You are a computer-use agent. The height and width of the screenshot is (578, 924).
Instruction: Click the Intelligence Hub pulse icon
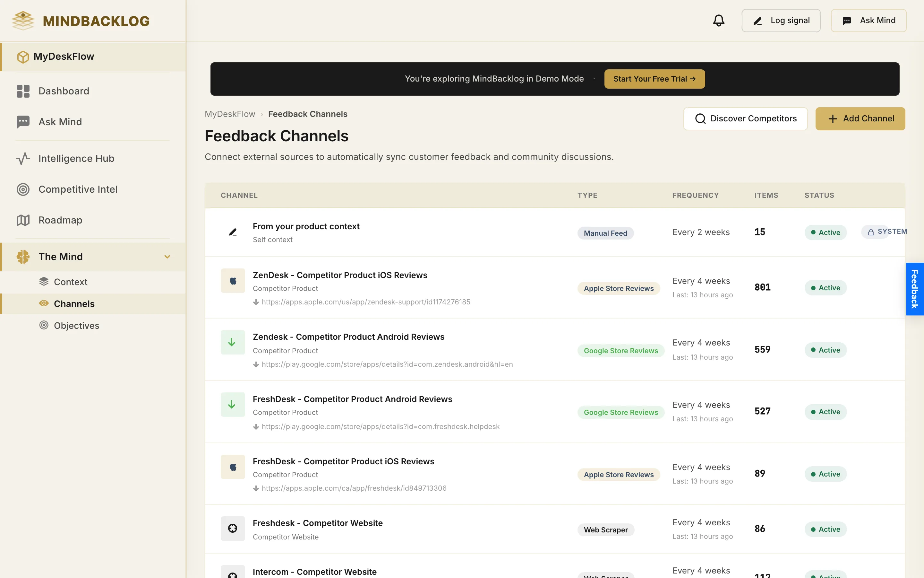pyautogui.click(x=23, y=159)
